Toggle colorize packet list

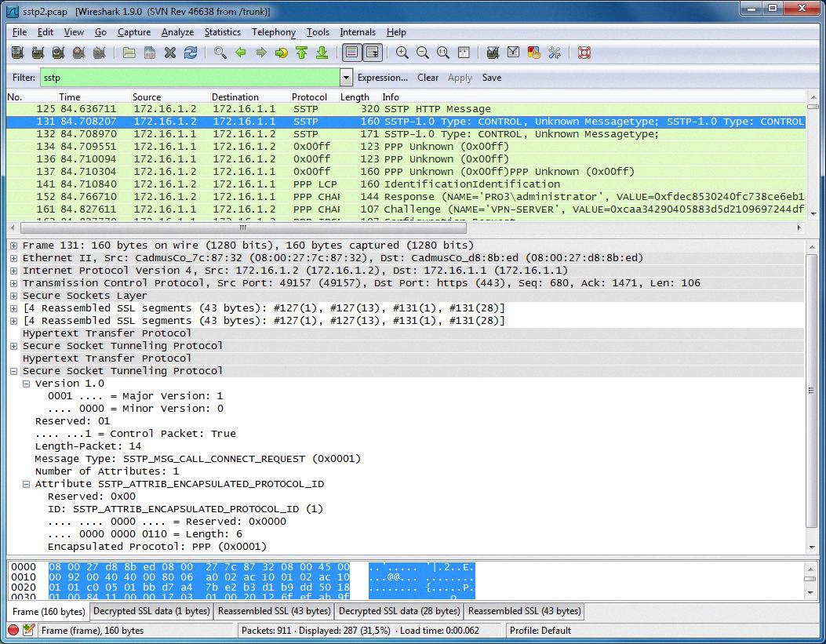tap(352, 53)
